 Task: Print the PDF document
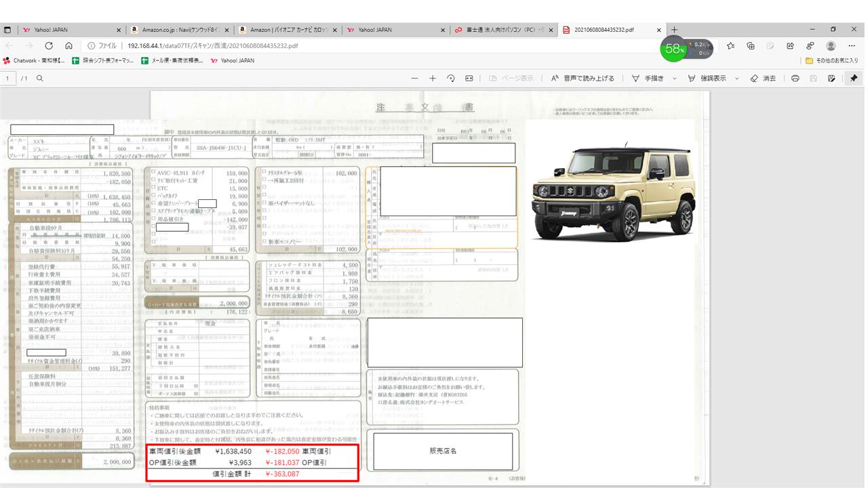[x=795, y=78]
